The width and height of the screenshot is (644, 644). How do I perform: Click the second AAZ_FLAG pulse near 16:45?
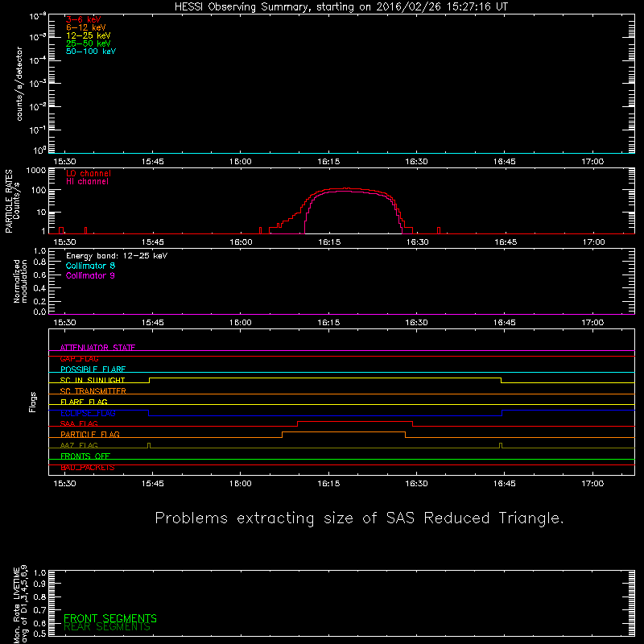pyautogui.click(x=500, y=445)
